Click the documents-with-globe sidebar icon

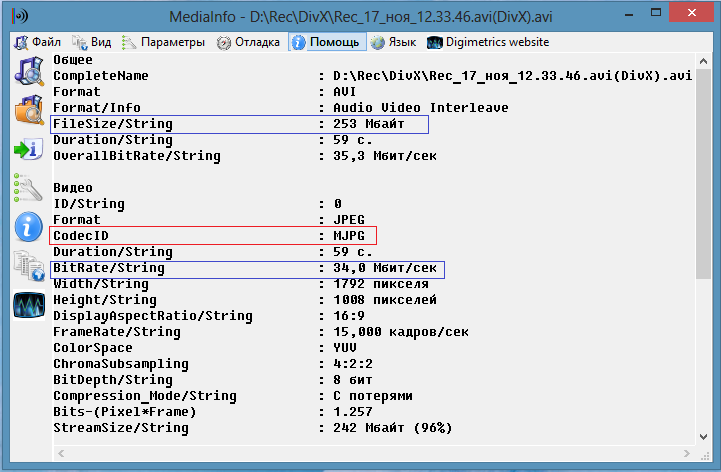(27, 265)
